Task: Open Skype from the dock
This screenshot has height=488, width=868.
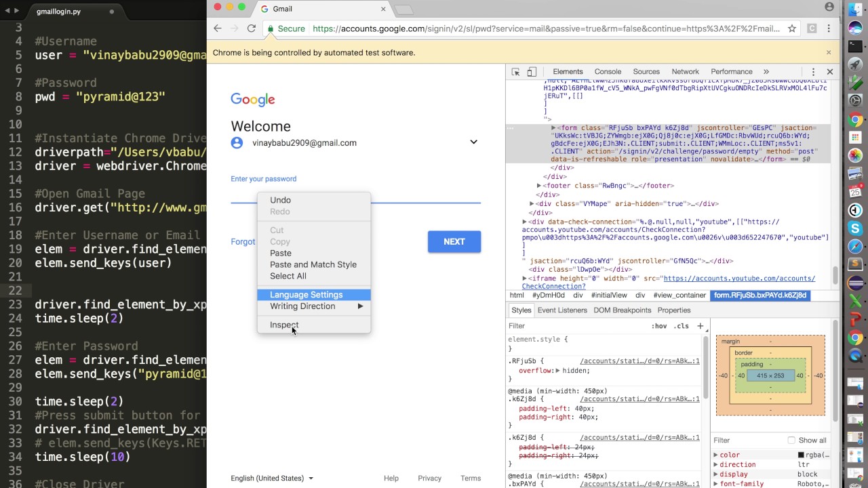Action: 855,229
